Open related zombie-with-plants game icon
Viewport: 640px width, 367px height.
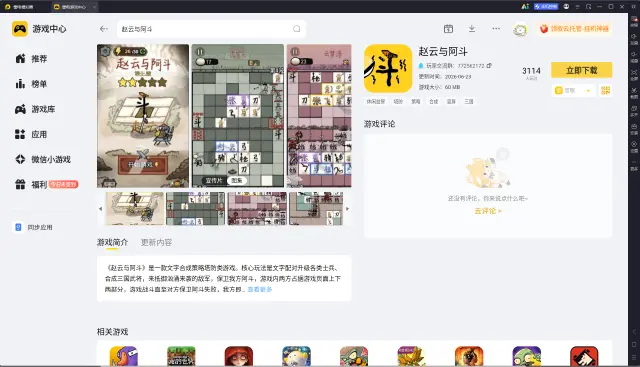point(354,356)
